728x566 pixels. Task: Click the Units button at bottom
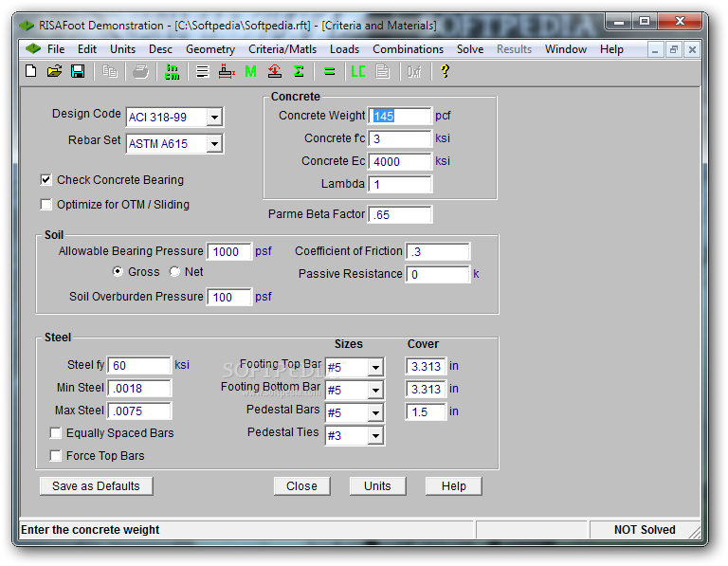tap(377, 486)
